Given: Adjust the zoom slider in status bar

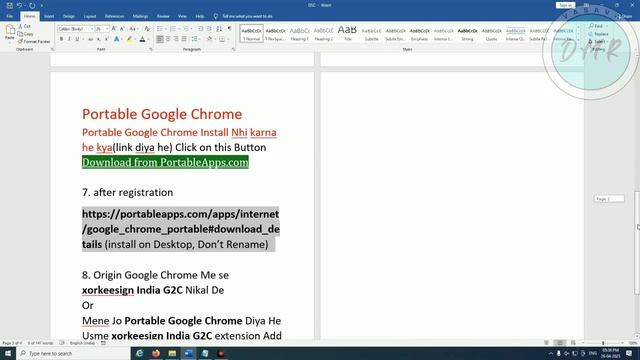Looking at the screenshot, I should pyautogui.click(x=603, y=343).
